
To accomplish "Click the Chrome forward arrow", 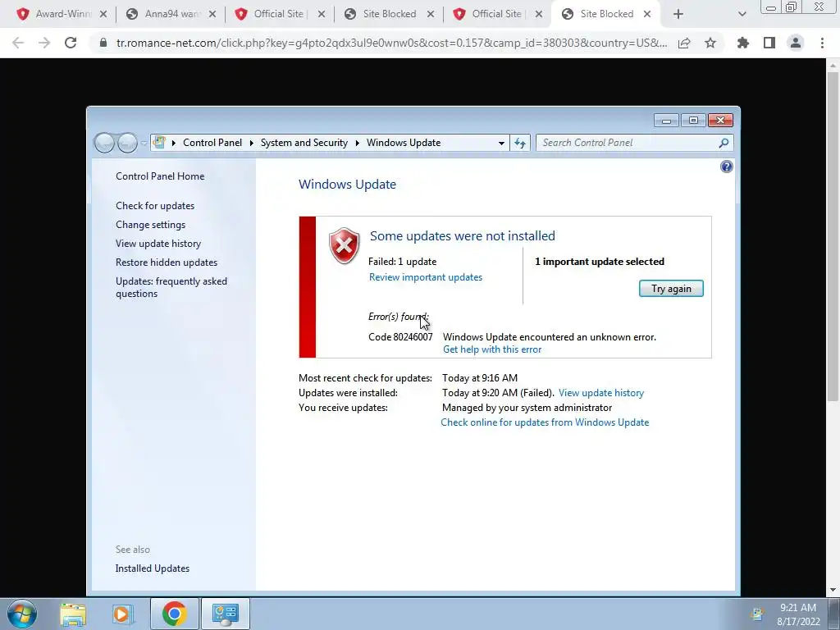I will 44,43.
